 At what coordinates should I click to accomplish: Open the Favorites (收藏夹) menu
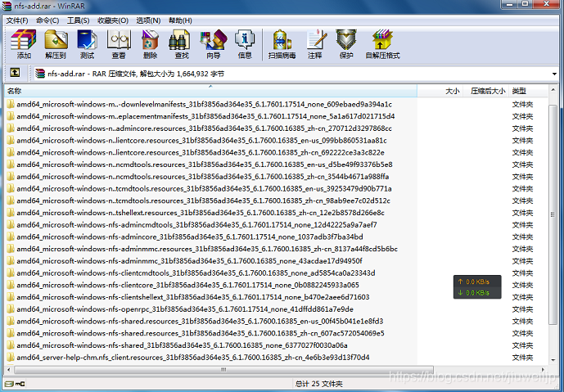113,20
